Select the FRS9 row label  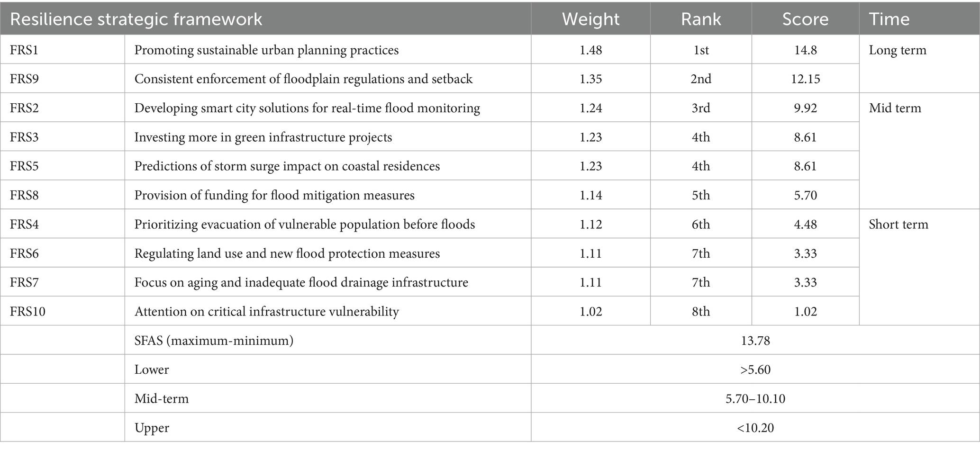[x=24, y=79]
